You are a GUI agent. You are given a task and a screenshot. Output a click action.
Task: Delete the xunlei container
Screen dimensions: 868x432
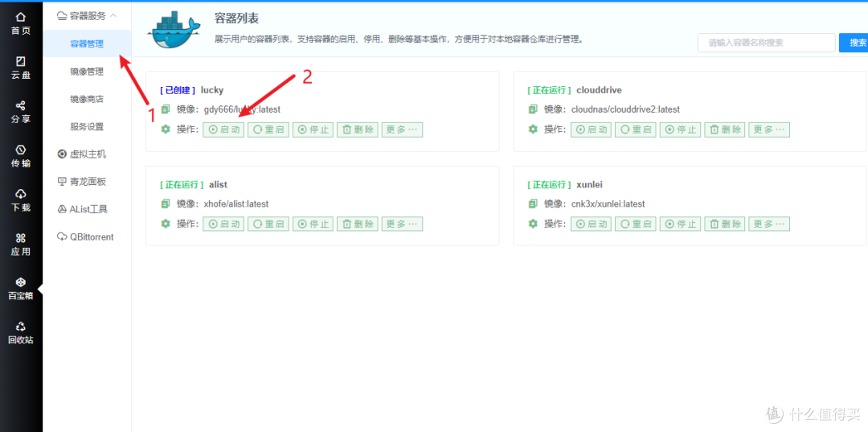click(725, 224)
